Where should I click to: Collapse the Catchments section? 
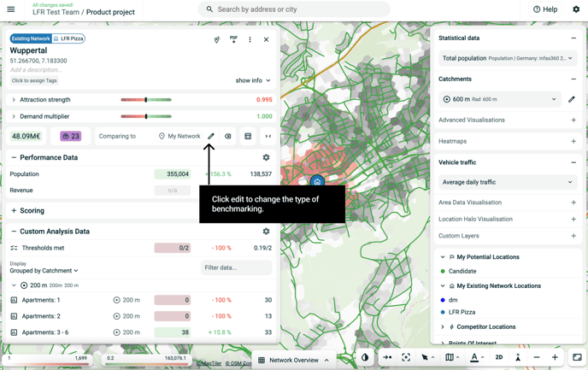[x=573, y=79]
